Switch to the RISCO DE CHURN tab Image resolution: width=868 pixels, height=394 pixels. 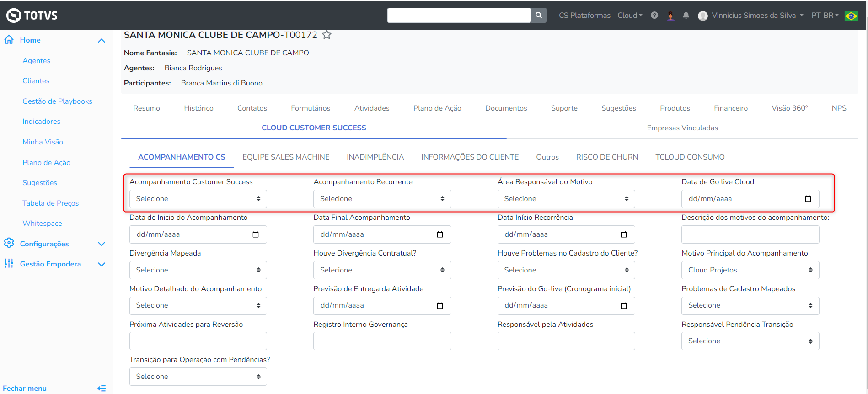607,157
